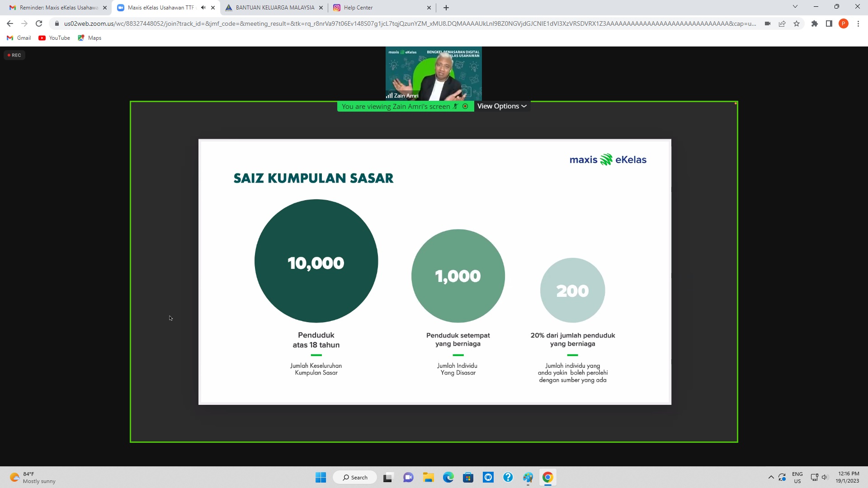Click the system volume icon in the tray
868x488 pixels.
(825, 477)
